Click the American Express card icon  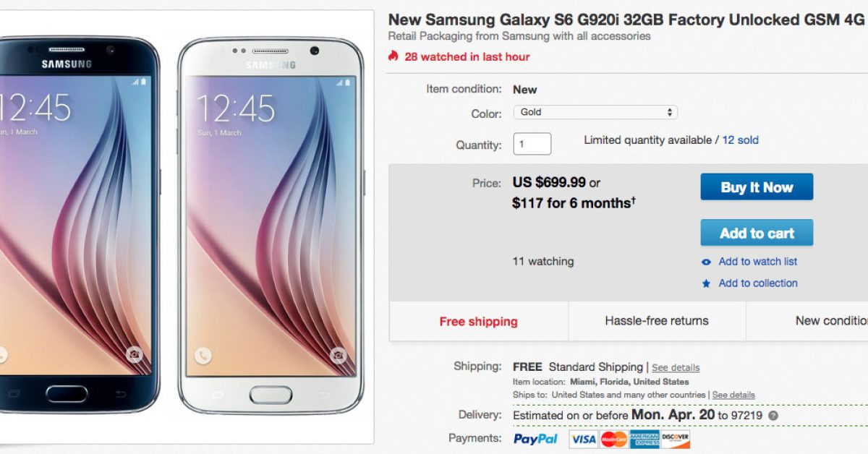coord(644,439)
